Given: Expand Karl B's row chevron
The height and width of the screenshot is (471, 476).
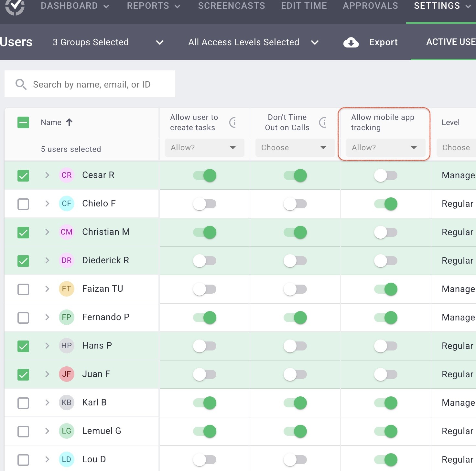Looking at the screenshot, I should 47,403.
